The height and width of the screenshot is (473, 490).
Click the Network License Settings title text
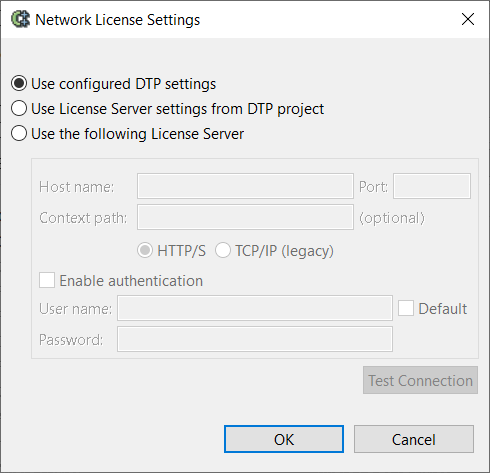tap(118, 20)
